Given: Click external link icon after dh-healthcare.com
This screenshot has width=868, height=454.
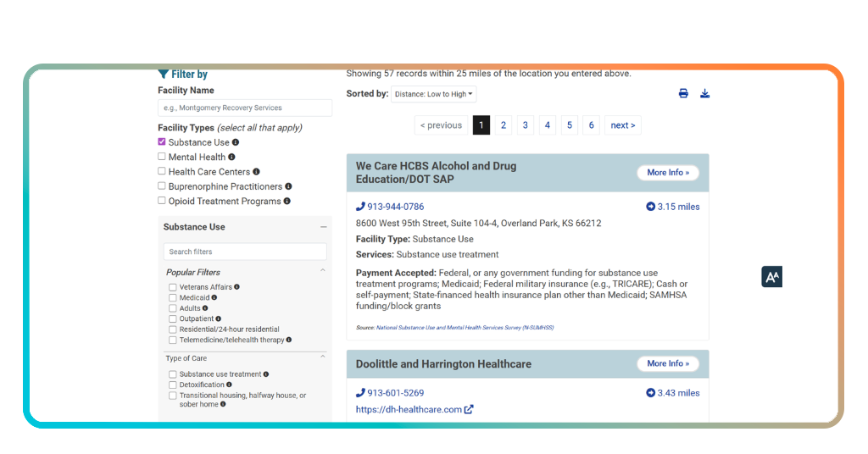Looking at the screenshot, I should 469,409.
